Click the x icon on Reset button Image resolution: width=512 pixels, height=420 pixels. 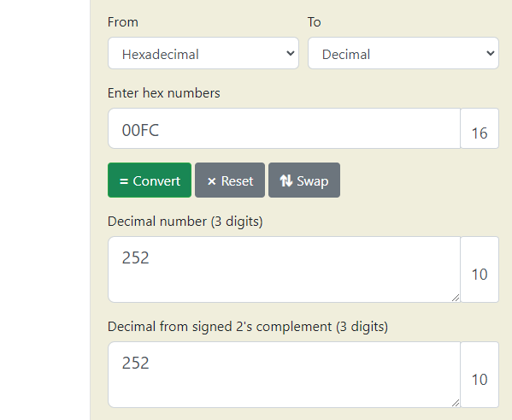point(212,181)
